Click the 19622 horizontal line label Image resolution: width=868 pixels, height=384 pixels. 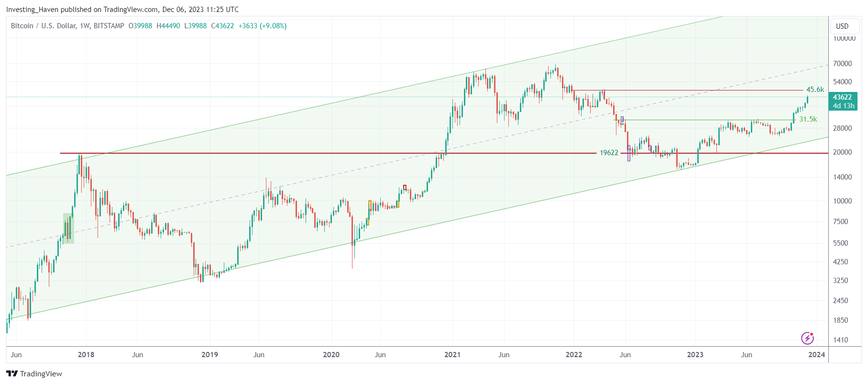point(609,153)
